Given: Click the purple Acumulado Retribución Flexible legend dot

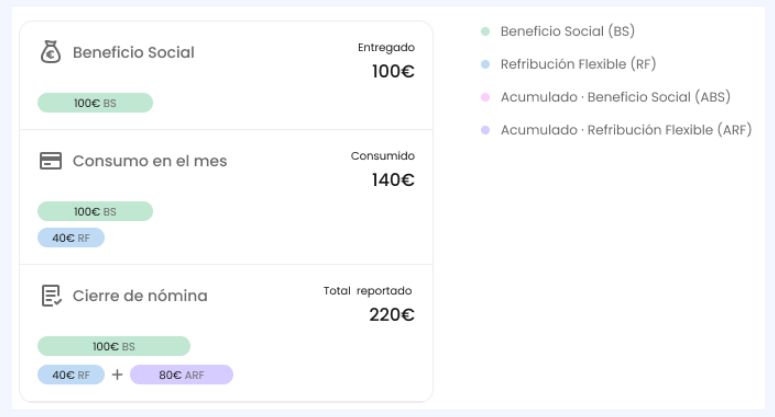Looking at the screenshot, I should (x=485, y=131).
